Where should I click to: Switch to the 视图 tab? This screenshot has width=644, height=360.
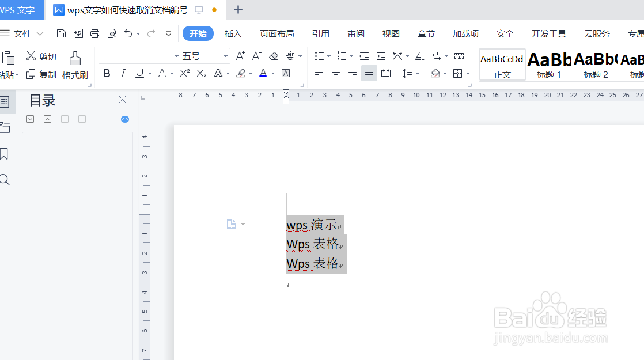click(391, 33)
